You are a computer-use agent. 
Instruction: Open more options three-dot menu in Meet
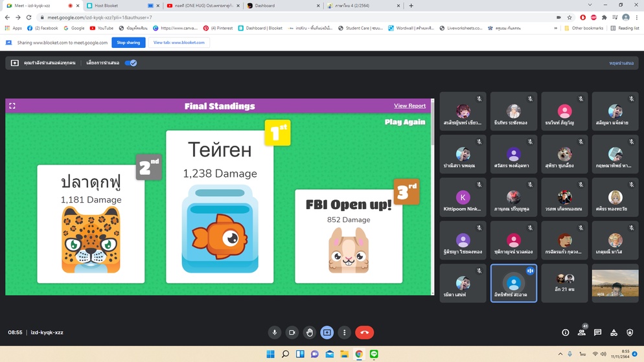(x=345, y=332)
